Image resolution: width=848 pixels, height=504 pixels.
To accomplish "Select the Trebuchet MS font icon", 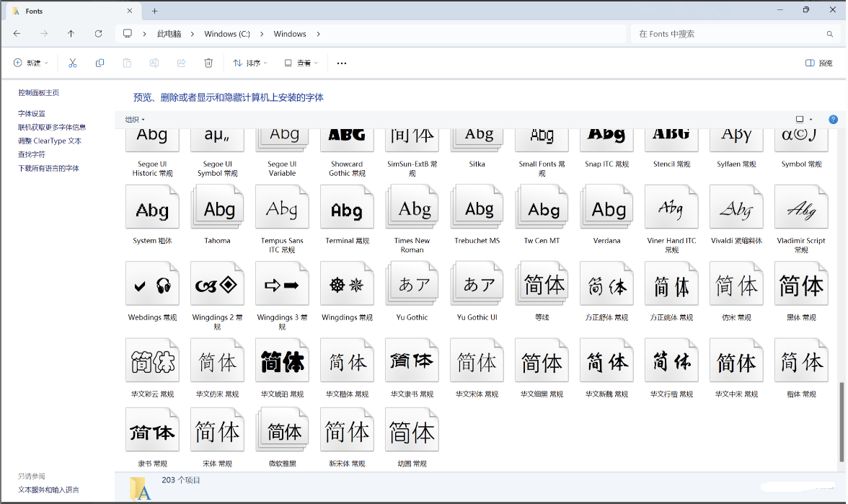I will coord(477,206).
